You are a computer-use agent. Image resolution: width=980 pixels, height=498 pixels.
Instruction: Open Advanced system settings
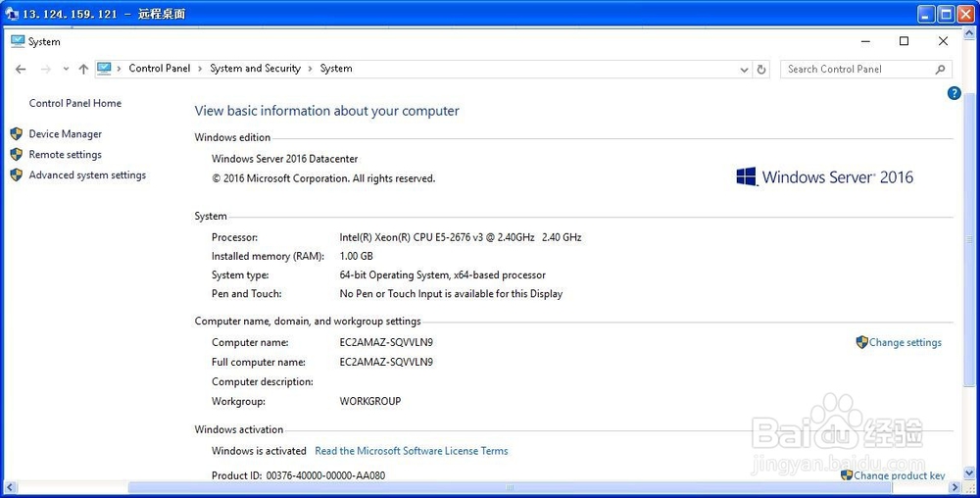click(87, 174)
